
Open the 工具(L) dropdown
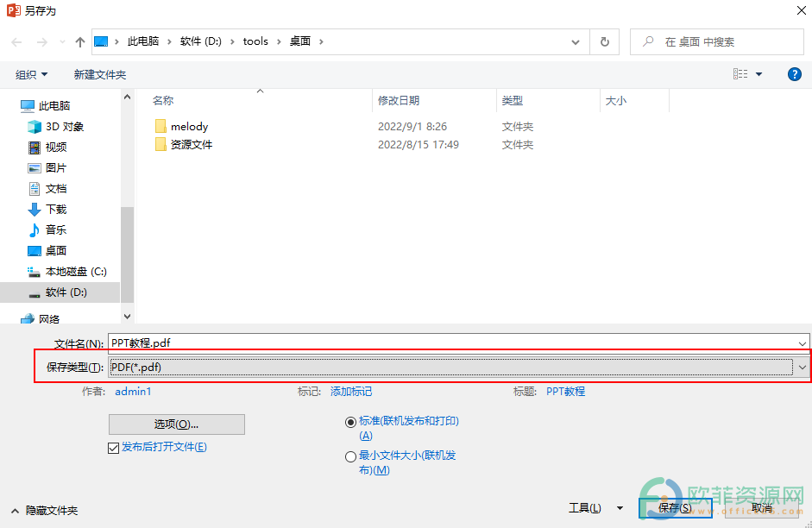[x=595, y=508]
